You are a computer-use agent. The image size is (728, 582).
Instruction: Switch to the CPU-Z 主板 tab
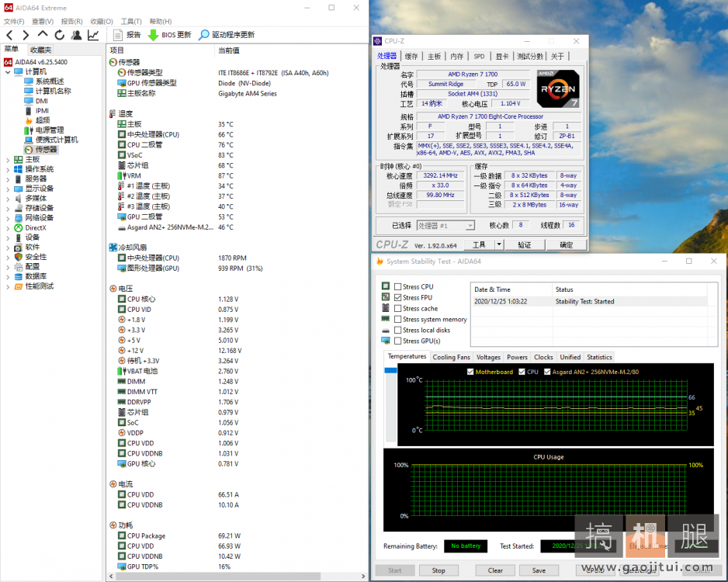(x=434, y=56)
